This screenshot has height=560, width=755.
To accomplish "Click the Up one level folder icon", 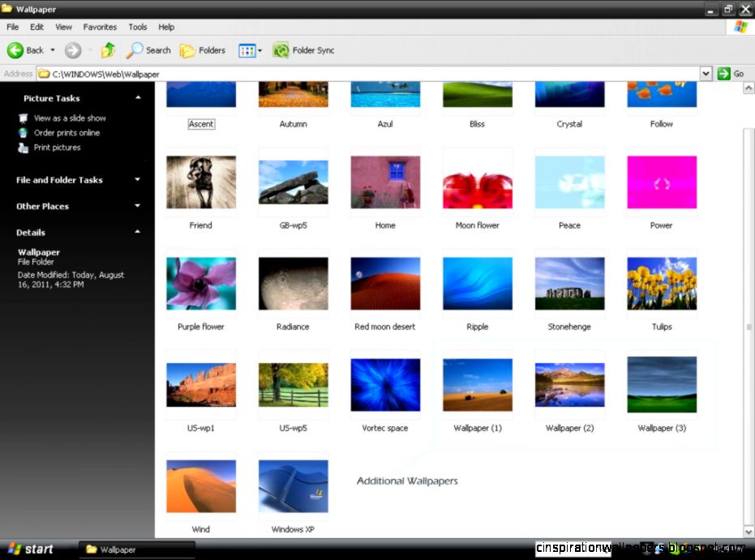I will pos(109,50).
